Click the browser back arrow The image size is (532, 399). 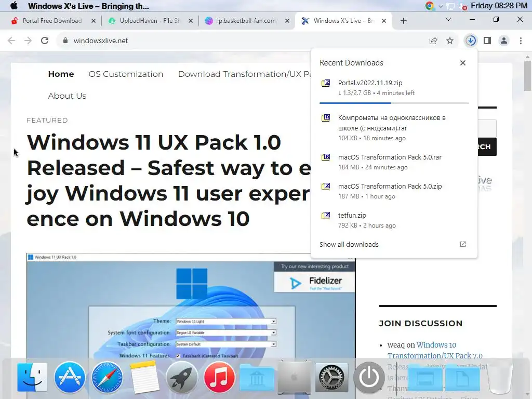(x=11, y=41)
